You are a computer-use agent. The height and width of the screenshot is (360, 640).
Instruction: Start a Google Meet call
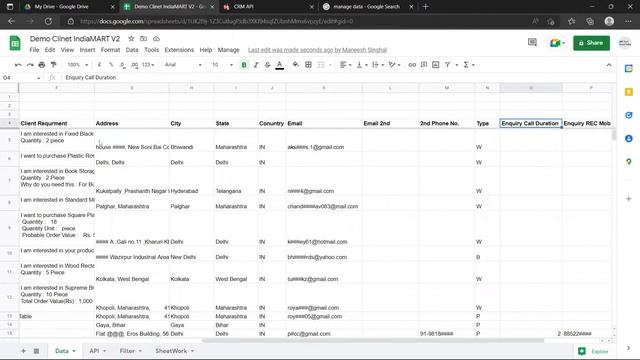pyautogui.click(x=557, y=43)
